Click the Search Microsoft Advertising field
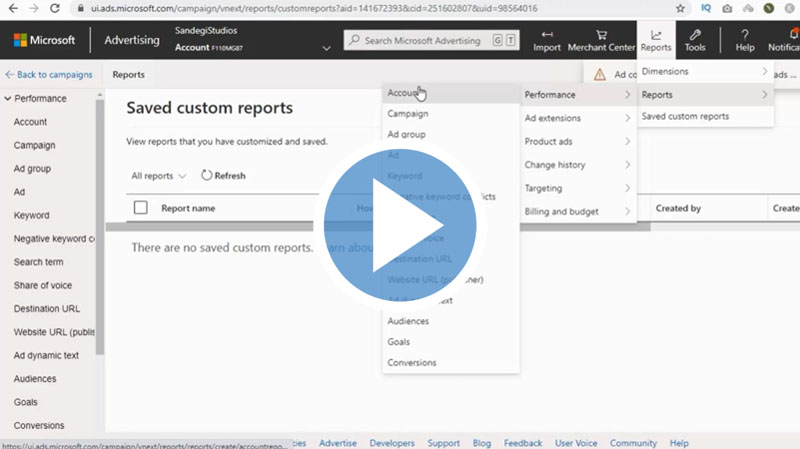This screenshot has width=800, height=449. tap(432, 40)
